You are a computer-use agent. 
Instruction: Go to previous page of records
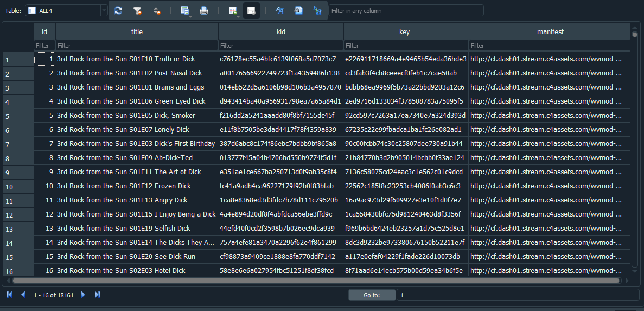[x=23, y=295]
